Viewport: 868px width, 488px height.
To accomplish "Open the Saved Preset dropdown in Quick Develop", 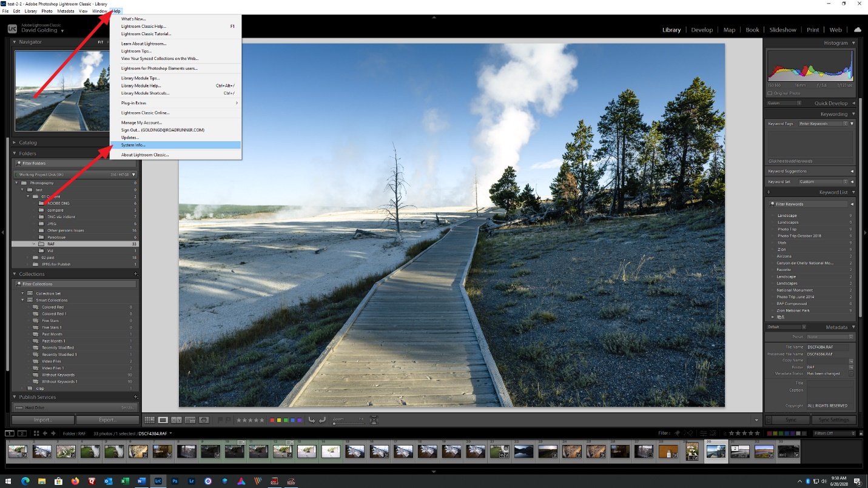I will coord(784,102).
